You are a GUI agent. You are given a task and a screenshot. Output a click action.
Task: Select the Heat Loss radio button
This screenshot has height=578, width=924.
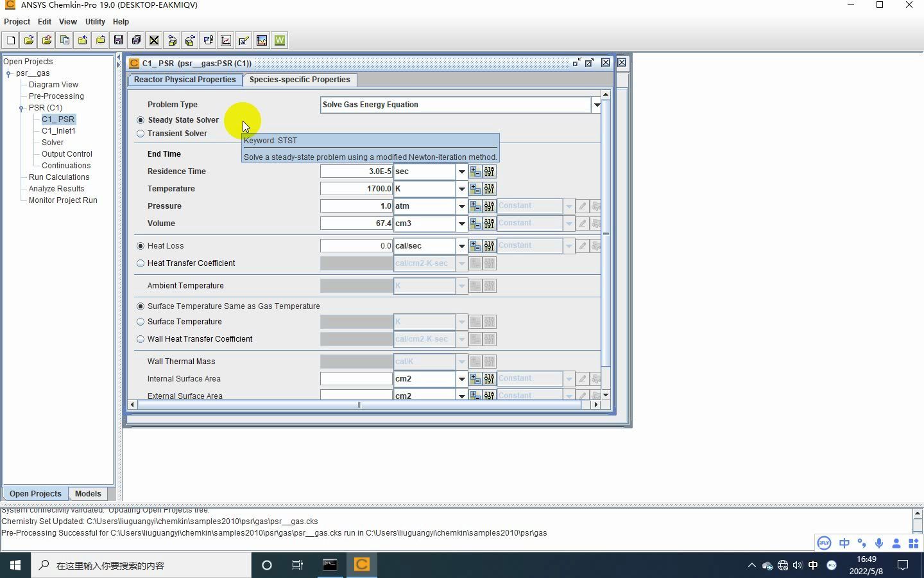[141, 246]
